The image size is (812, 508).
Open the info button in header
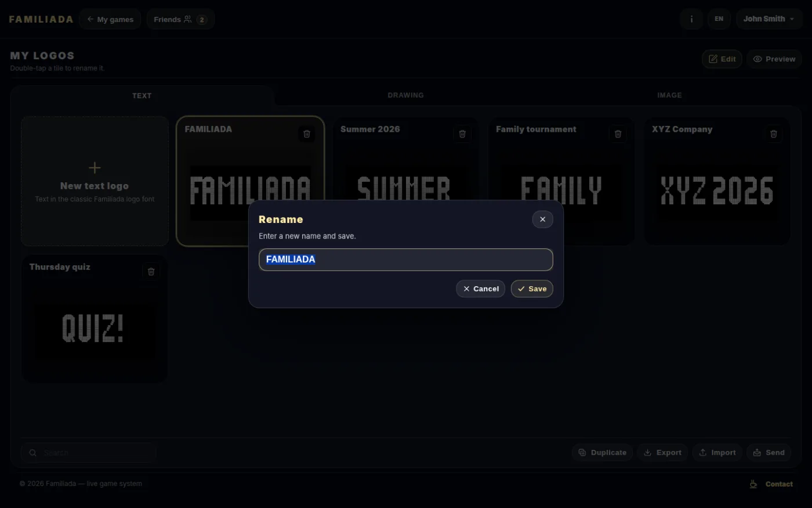pyautogui.click(x=691, y=19)
